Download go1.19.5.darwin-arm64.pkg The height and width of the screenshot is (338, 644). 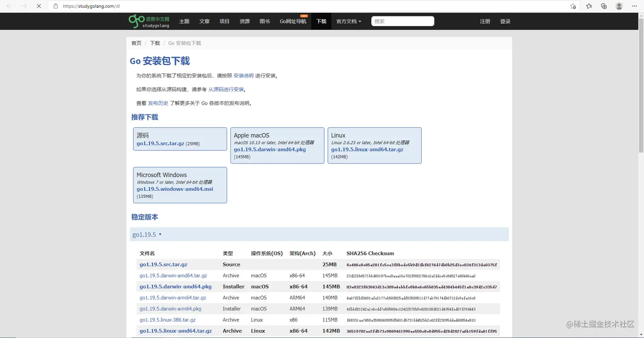(170, 309)
